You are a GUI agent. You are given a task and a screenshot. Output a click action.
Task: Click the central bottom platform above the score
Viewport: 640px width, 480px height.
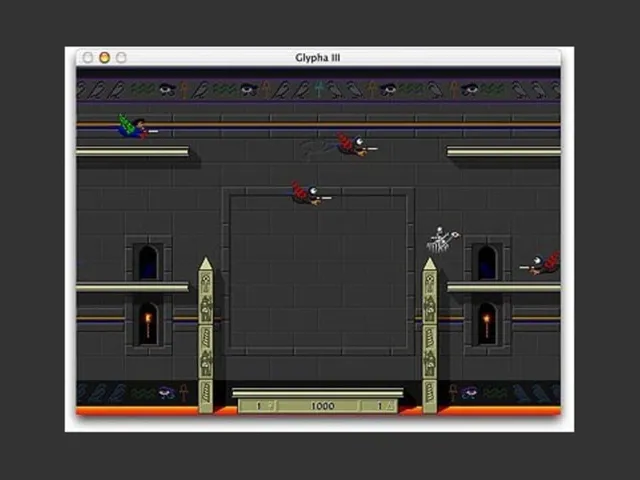coord(318,393)
